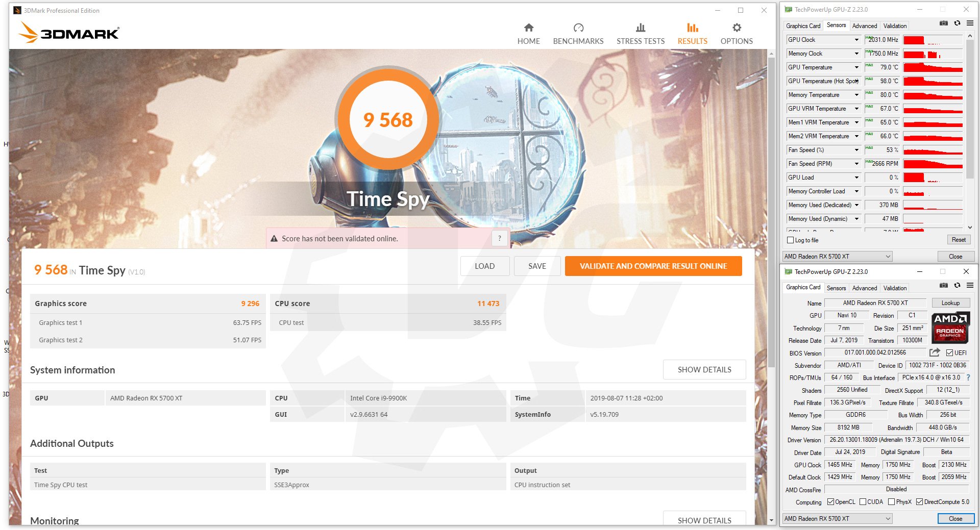Image resolution: width=980 pixels, height=530 pixels.
Task: Open the hamburger menu in the GPU-Z Sensors window
Action: coord(970,23)
